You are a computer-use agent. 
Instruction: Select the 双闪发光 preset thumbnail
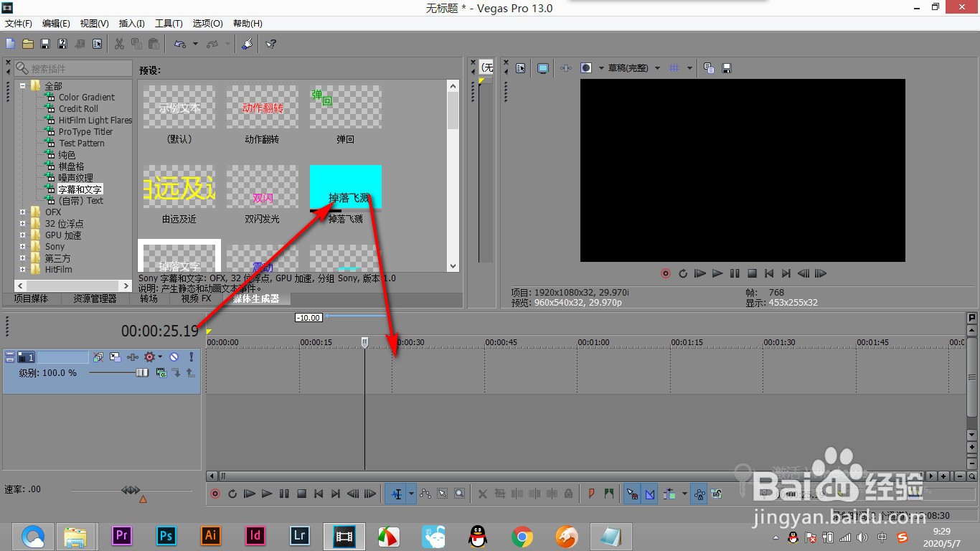(x=263, y=187)
